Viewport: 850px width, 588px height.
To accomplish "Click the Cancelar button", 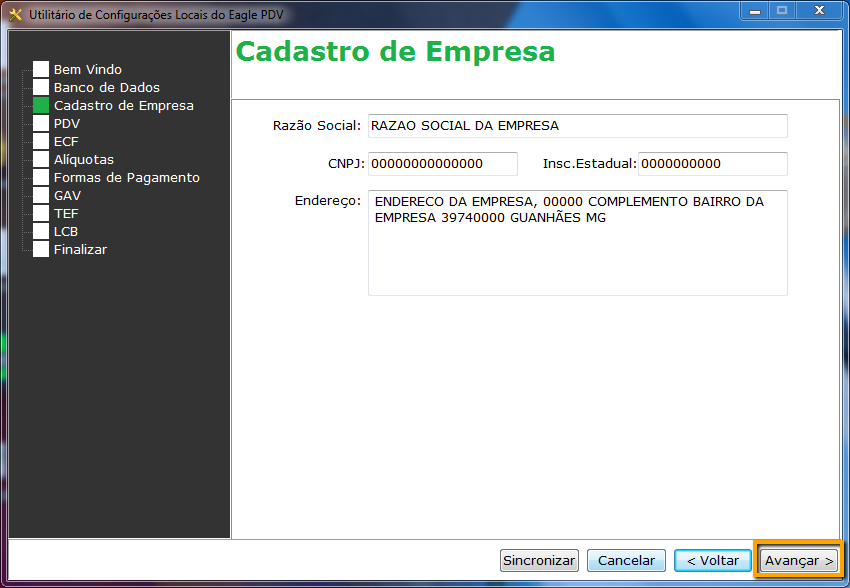I will click(x=626, y=560).
